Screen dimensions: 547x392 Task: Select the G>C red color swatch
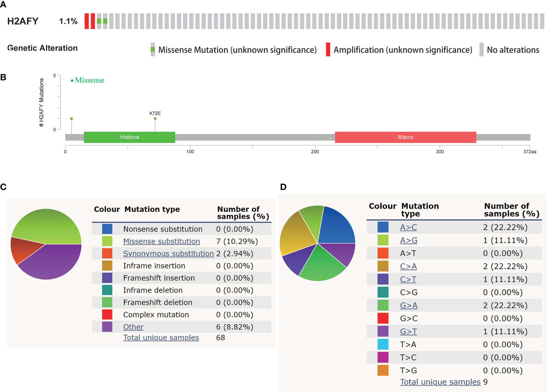click(383, 318)
